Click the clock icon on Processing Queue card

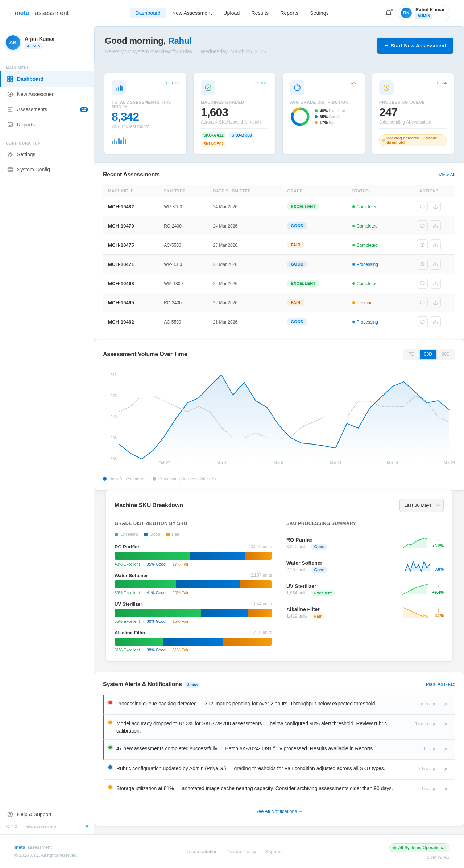386,88
